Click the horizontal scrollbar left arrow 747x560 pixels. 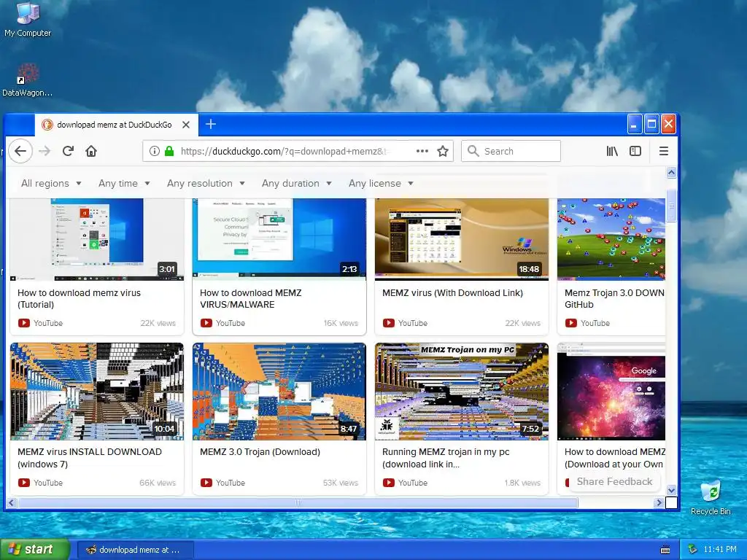point(12,502)
